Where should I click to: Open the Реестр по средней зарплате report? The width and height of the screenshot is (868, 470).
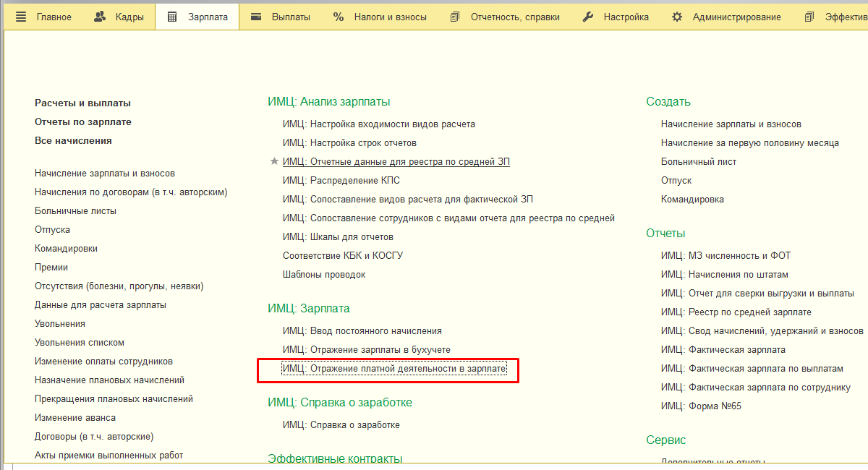tap(736, 312)
